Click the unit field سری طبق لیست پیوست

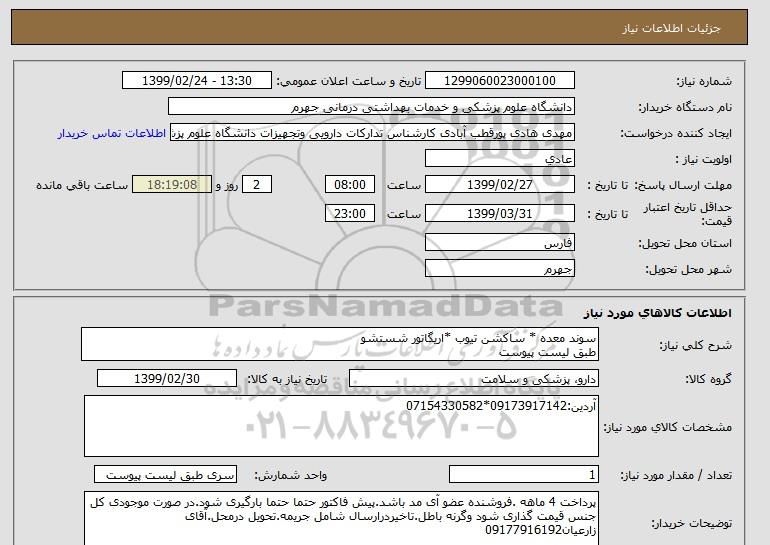(x=165, y=474)
